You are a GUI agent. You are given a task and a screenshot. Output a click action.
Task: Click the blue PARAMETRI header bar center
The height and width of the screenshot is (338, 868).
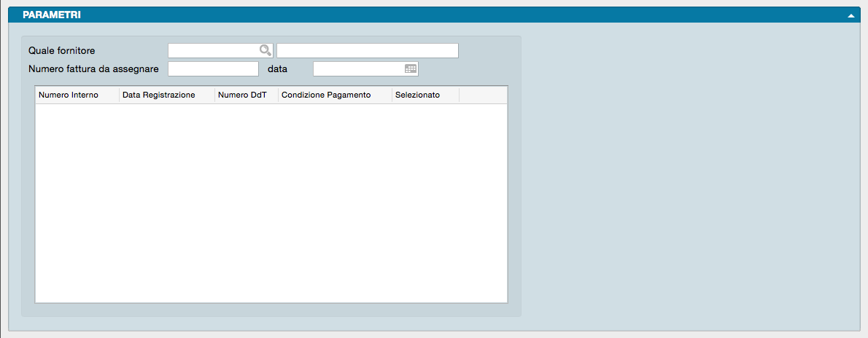tap(434, 15)
